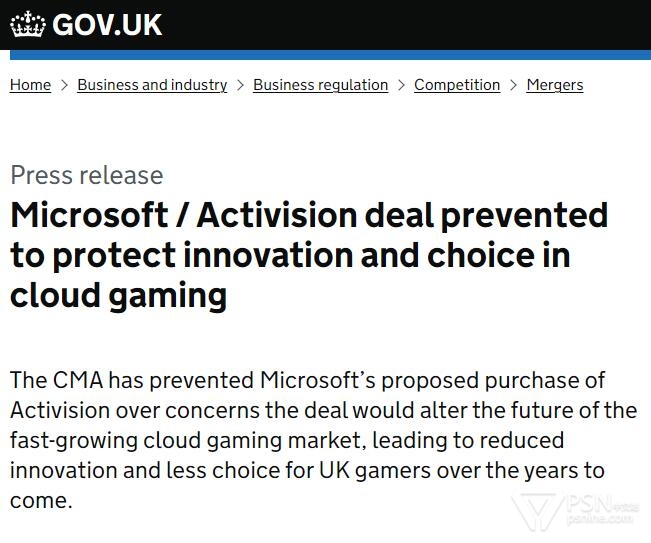Screen dimensions: 651x543
Task: Click the blue bar beneath the header
Action: click(325, 55)
